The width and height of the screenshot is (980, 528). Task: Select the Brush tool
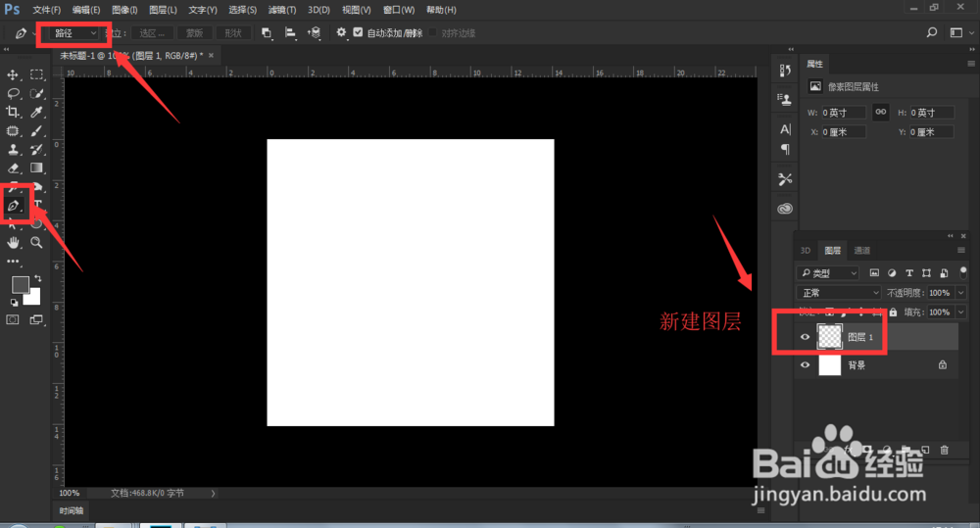[37, 131]
